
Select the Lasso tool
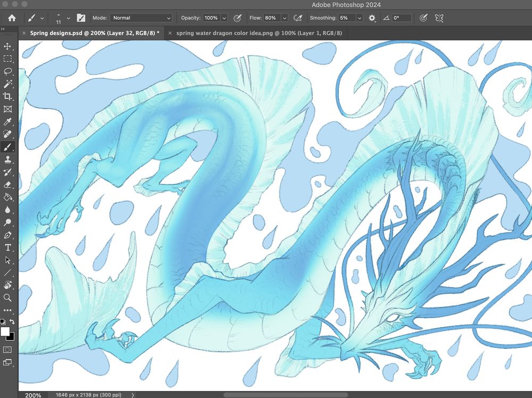(8, 71)
